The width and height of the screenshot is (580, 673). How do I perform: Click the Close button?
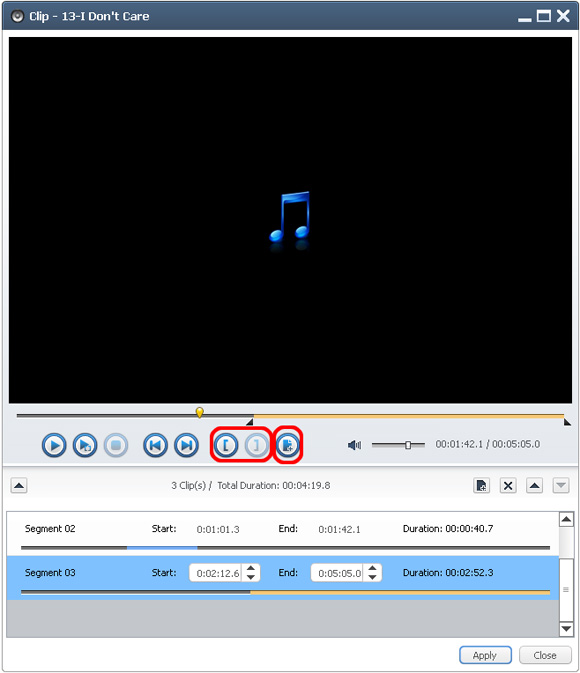point(545,655)
